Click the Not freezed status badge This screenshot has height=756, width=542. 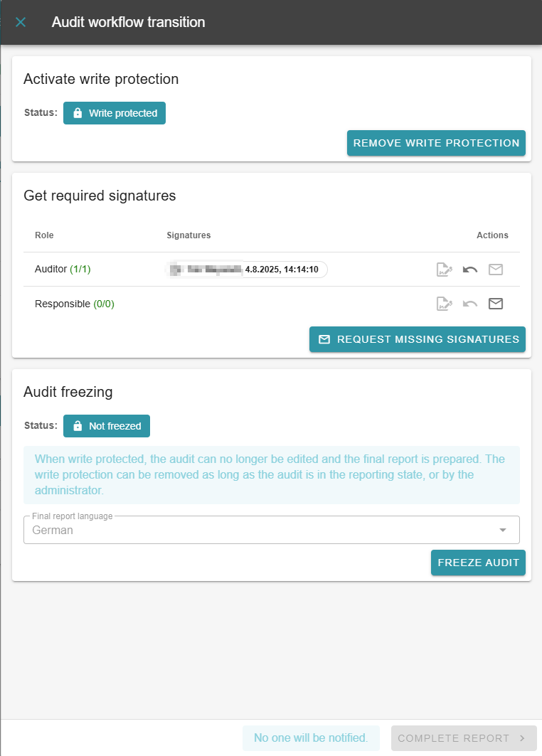(x=107, y=426)
